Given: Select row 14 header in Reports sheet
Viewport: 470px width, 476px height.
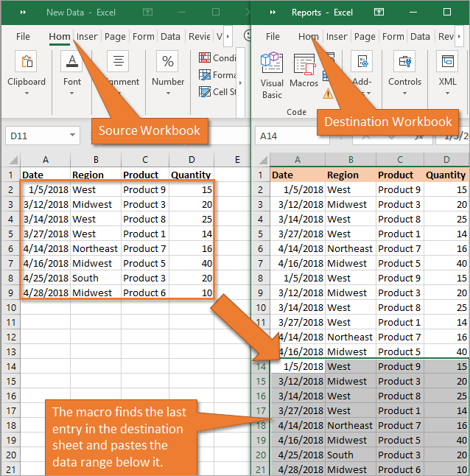Looking at the screenshot, I should point(260,366).
